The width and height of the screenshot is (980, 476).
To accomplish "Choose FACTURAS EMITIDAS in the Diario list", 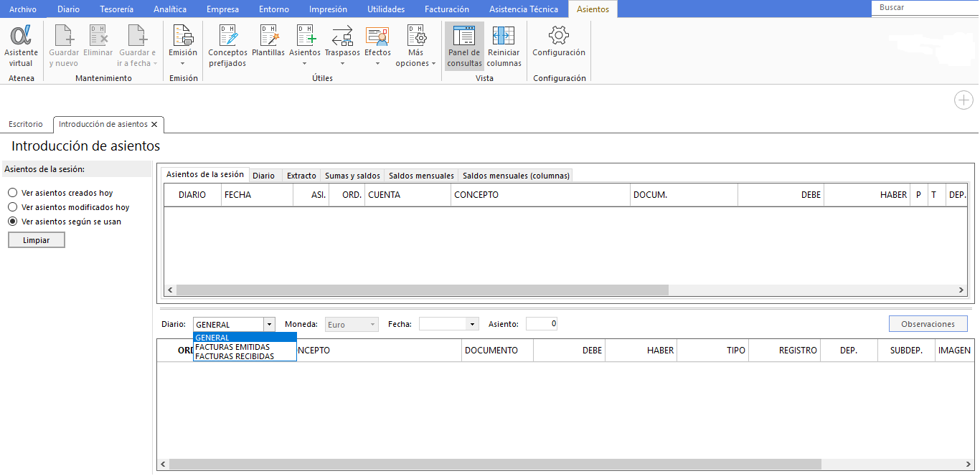I will 245,347.
